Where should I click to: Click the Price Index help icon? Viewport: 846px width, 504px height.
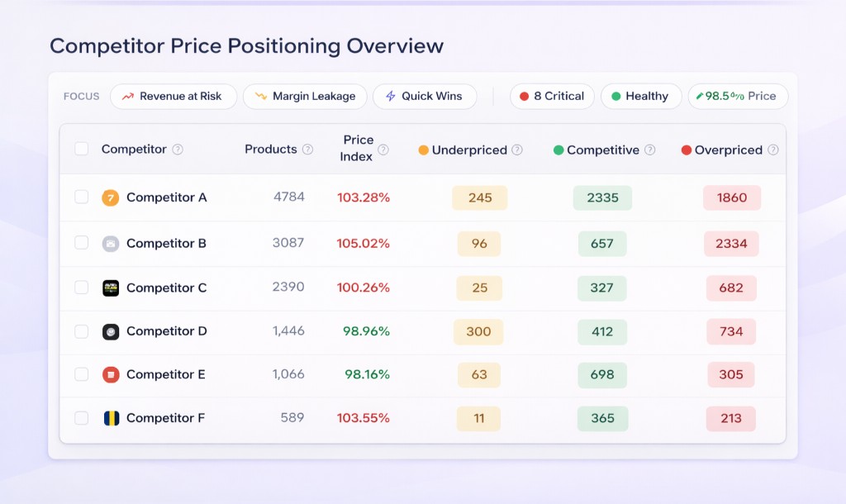pyautogui.click(x=383, y=150)
